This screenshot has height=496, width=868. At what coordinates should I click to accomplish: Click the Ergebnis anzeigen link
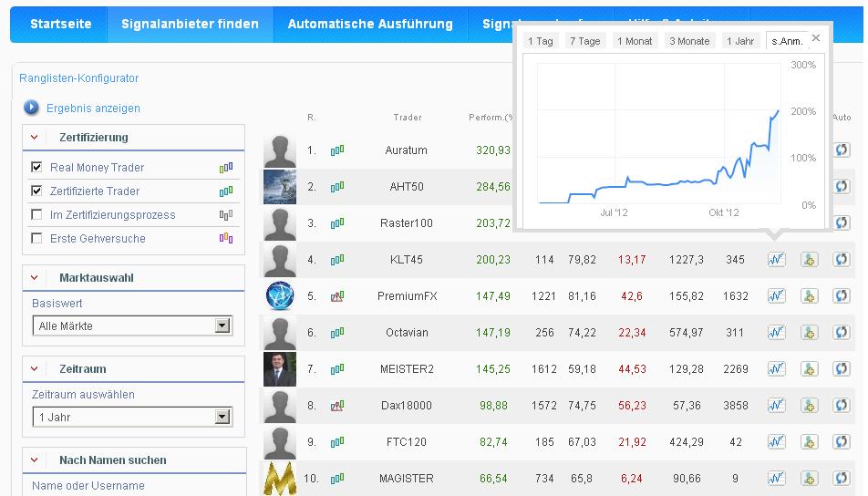[93, 108]
